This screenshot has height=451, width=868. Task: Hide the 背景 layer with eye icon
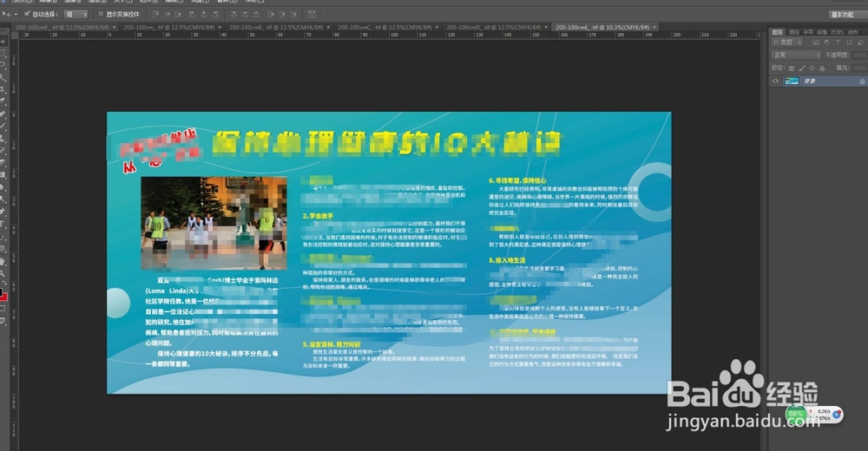tap(775, 81)
